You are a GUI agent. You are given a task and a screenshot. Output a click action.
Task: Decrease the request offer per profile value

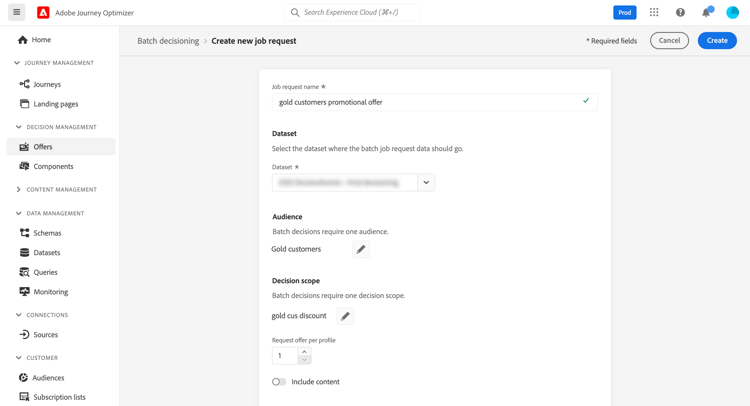tap(304, 360)
